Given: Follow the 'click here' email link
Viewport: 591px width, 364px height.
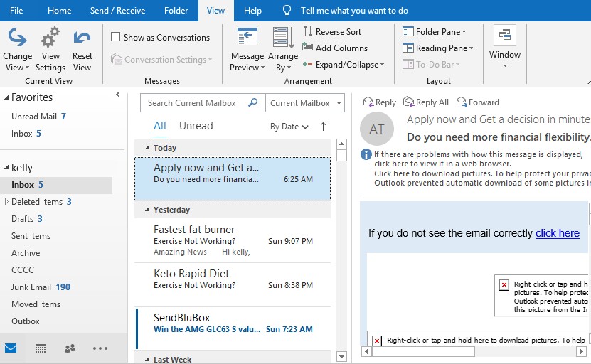Looking at the screenshot, I should 557,233.
